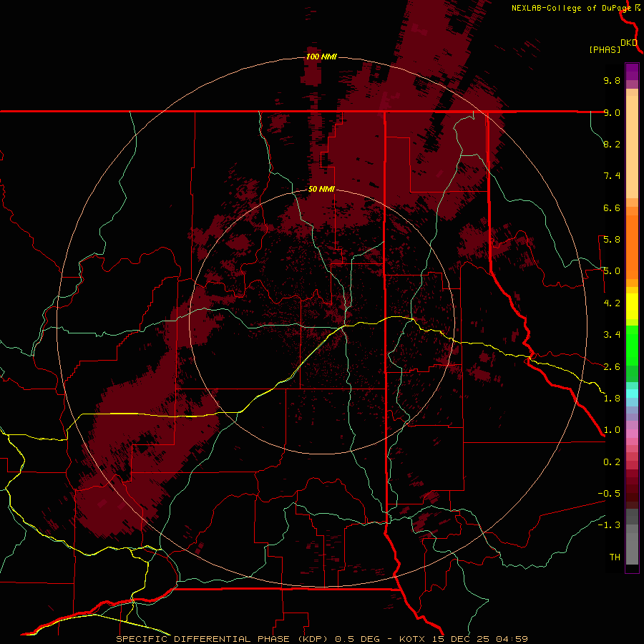Pick the purple top color of the scale
Image resolution: width=644 pixels, height=644 pixels.
[x=632, y=72]
